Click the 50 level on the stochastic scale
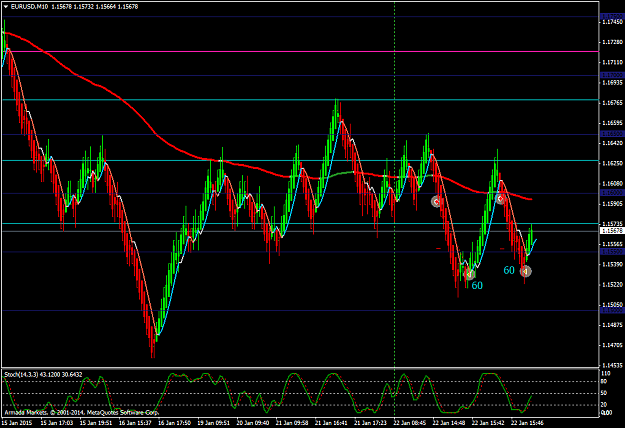The height and width of the screenshot is (428, 625). pos(604,393)
